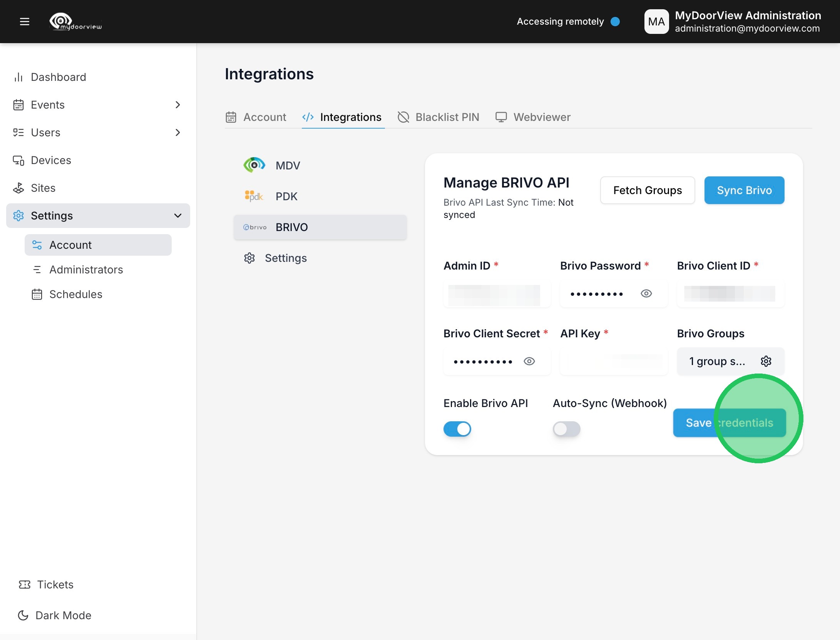The width and height of the screenshot is (840, 640).
Task: Click the MA profile avatar
Action: pyautogui.click(x=656, y=22)
